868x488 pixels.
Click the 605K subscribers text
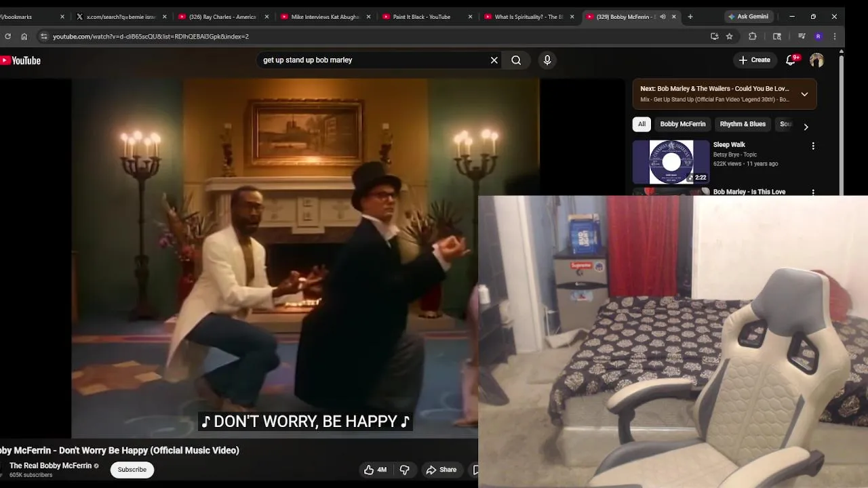coord(31,475)
